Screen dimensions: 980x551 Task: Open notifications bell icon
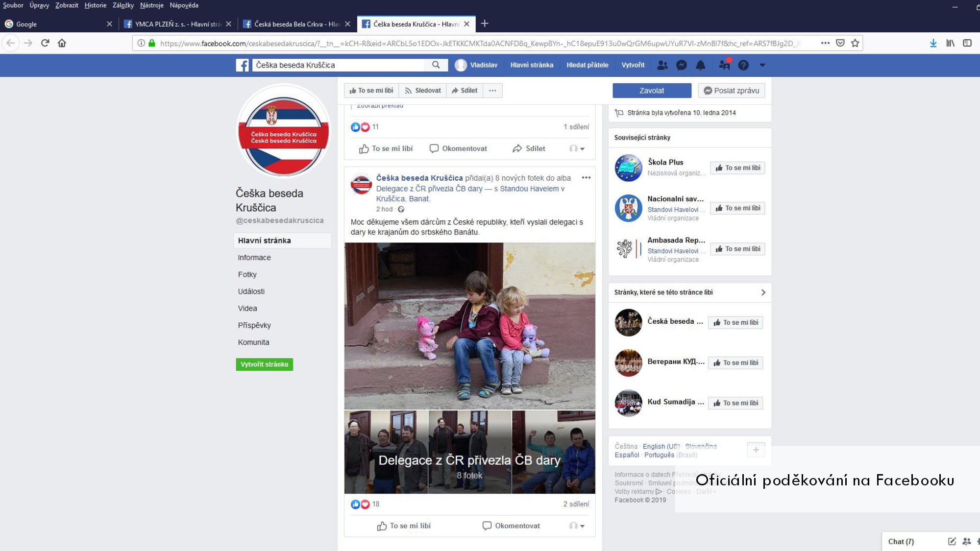[700, 65]
